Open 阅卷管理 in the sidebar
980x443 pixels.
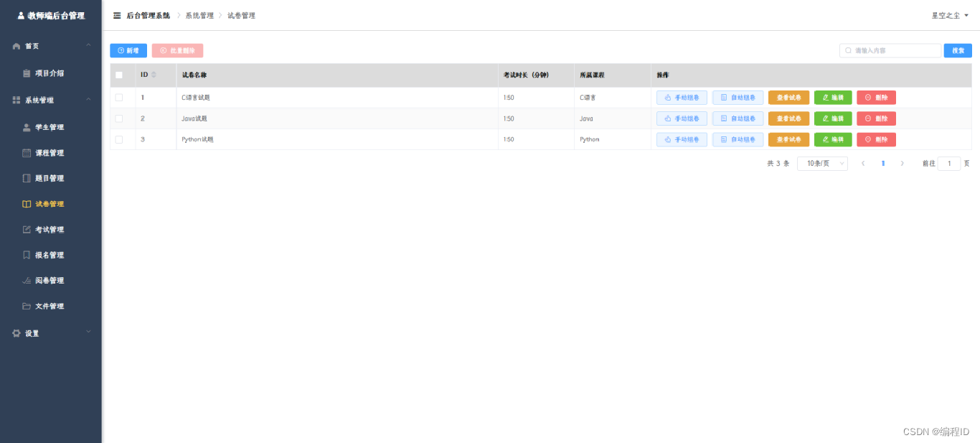click(x=51, y=281)
